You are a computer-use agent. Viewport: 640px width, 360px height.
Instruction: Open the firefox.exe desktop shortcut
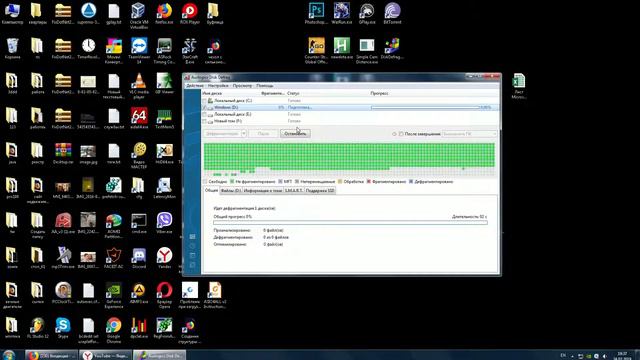click(x=164, y=13)
